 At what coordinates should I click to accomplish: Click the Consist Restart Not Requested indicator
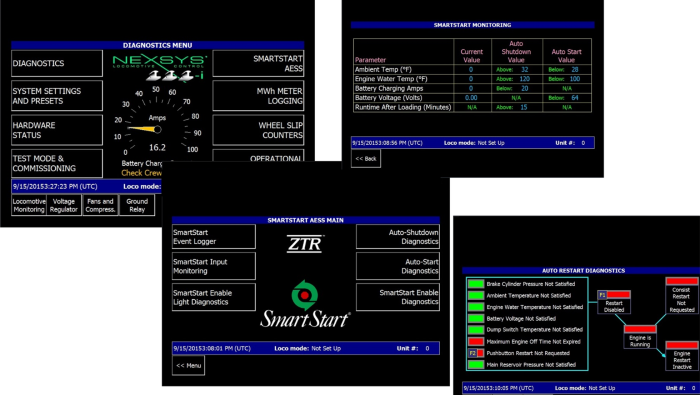[x=682, y=281]
